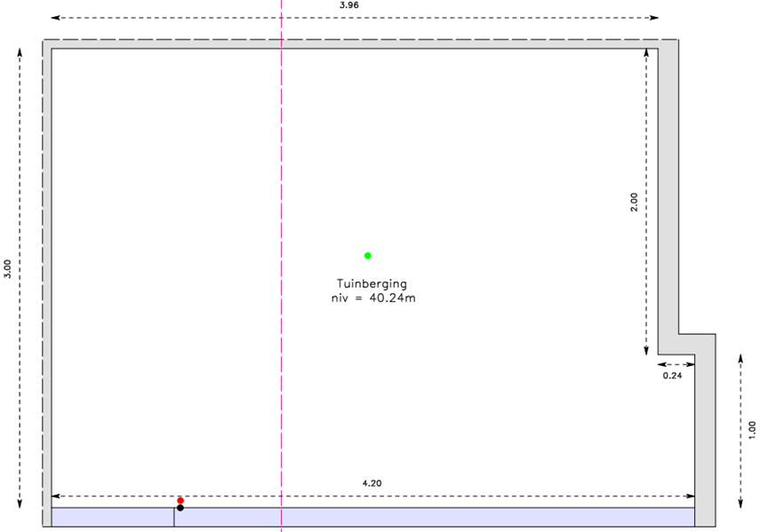Select the short left light-blue bottom segment

(112, 517)
